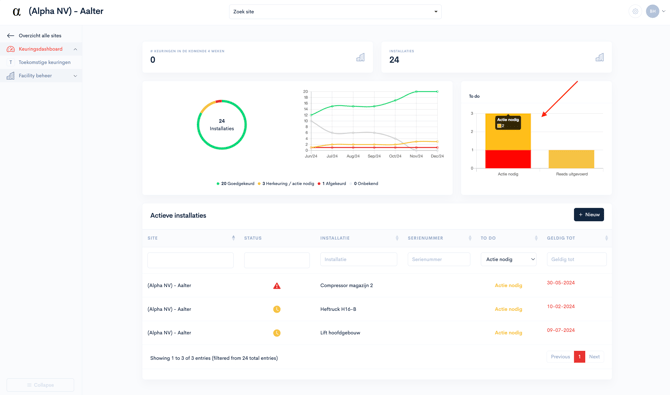
Task: Open the Keuringsdashboard gauge icon
Action: pyautogui.click(x=11, y=49)
